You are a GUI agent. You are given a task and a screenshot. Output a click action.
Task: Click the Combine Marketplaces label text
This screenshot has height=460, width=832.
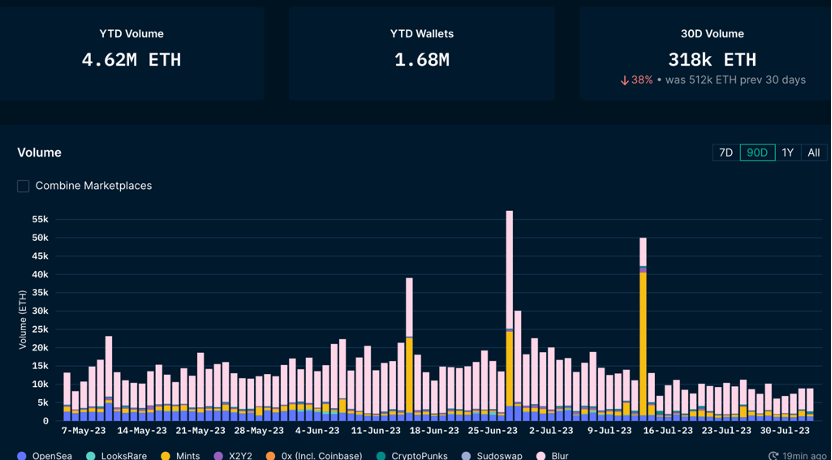click(93, 186)
